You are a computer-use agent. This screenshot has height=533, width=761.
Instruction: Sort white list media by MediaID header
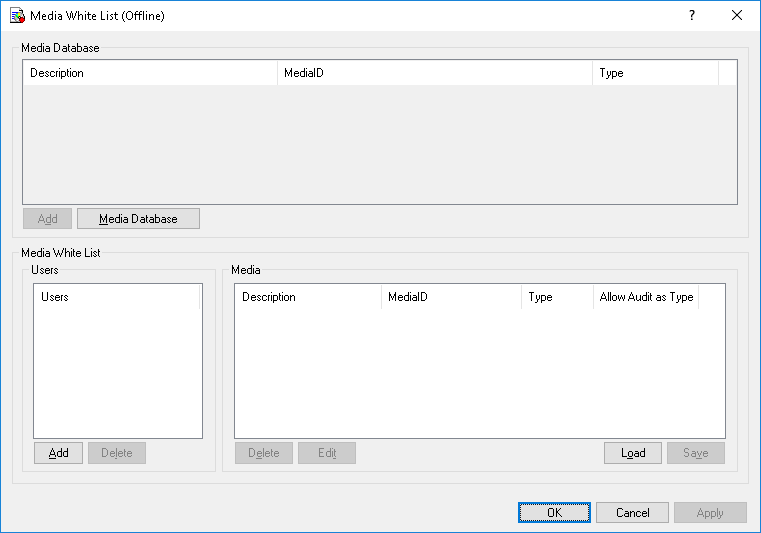(451, 297)
